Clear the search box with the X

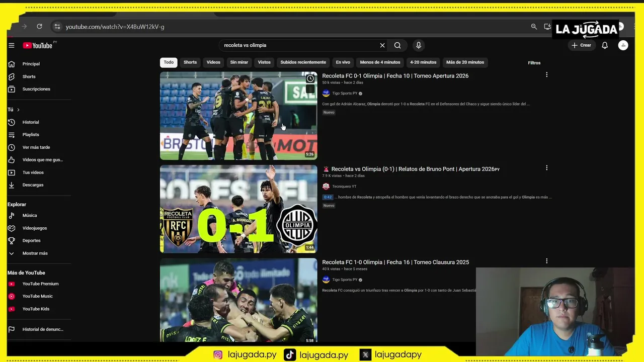(x=382, y=45)
